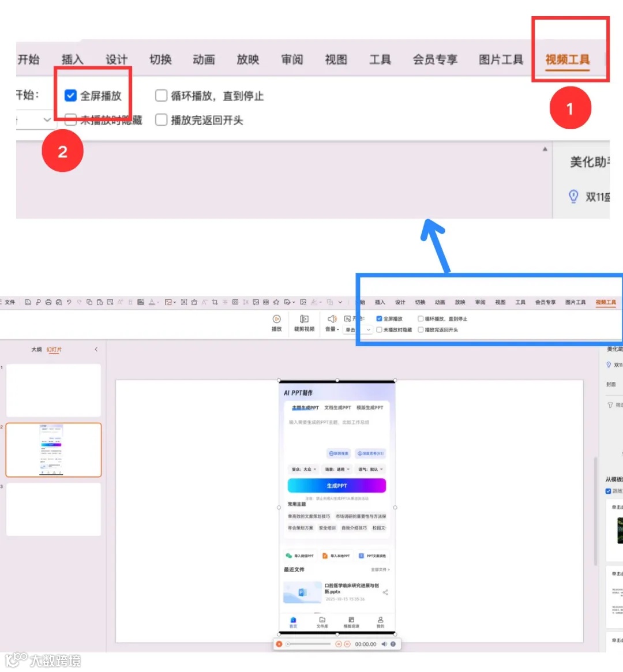Check the 播放完返回开头 option
Viewport: 623px width, 672px height.
click(x=161, y=121)
